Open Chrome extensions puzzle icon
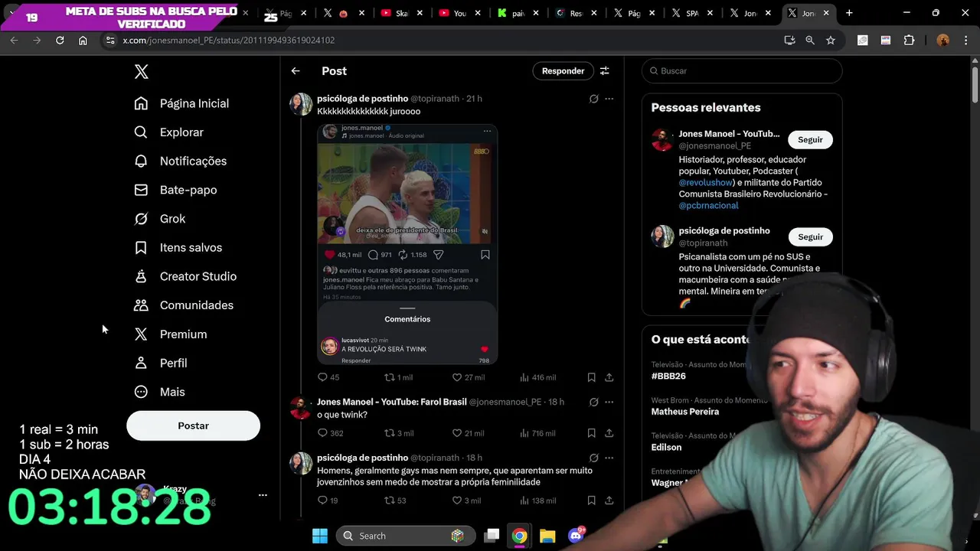The height and width of the screenshot is (551, 980). pyautogui.click(x=909, y=40)
